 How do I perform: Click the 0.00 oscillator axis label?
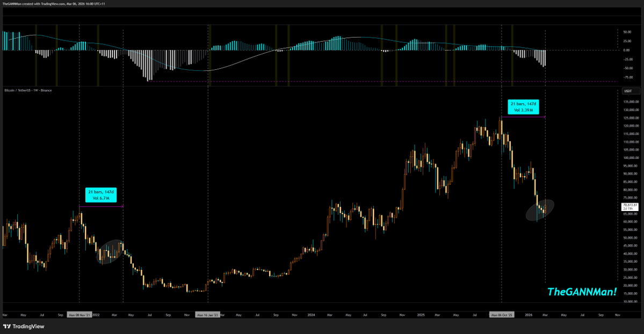click(x=626, y=50)
